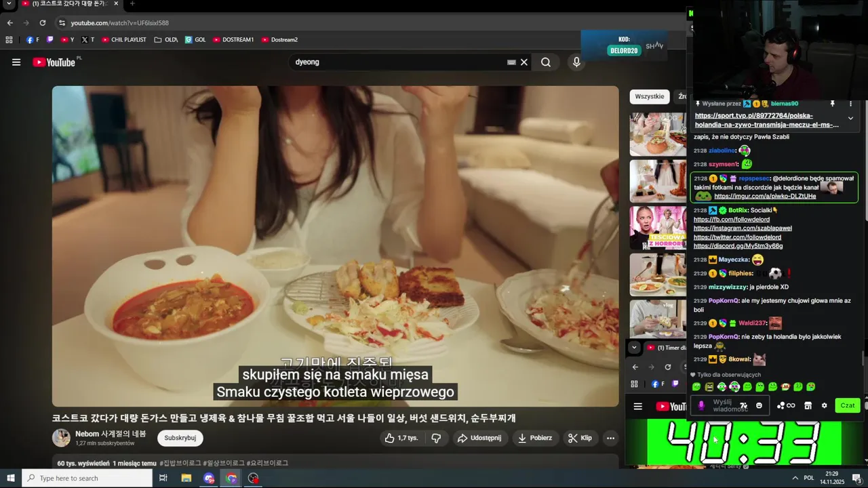This screenshot has width=868, height=488.
Task: Open the browser apps grid shortcut
Action: pyautogui.click(x=9, y=40)
